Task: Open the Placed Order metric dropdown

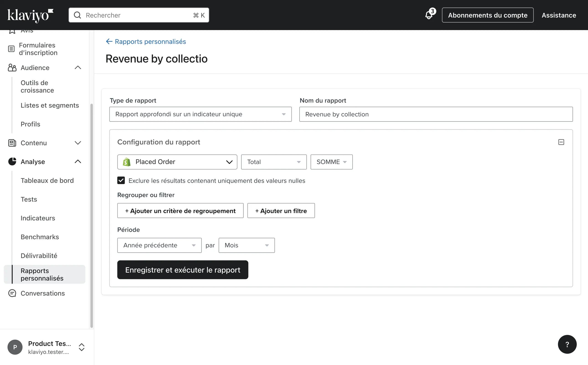Action: pyautogui.click(x=177, y=162)
